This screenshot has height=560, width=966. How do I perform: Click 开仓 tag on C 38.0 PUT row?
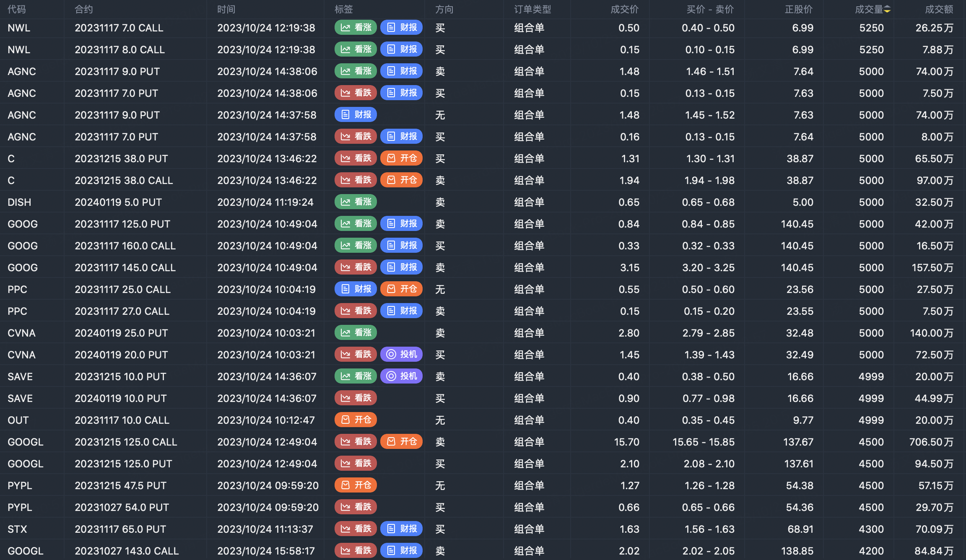(x=401, y=158)
